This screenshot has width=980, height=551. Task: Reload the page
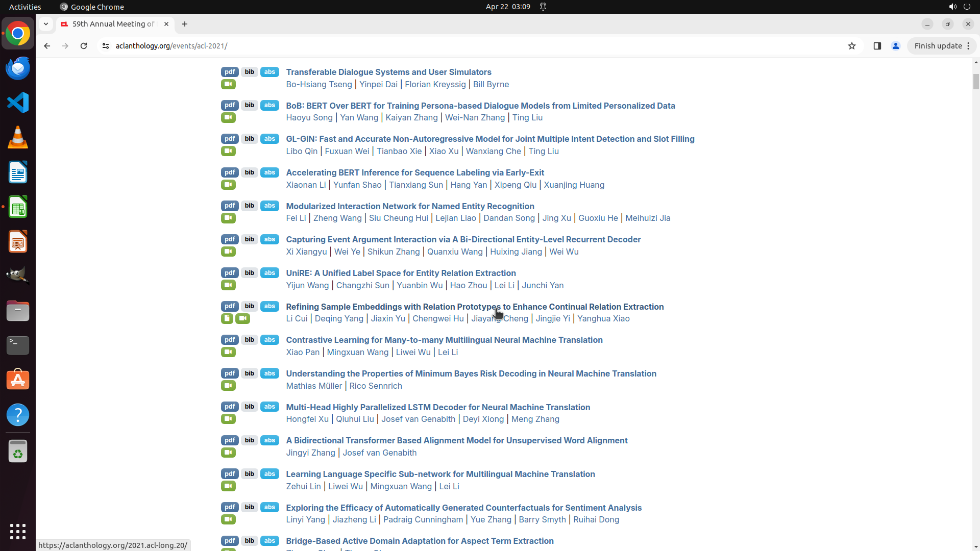[84, 46]
